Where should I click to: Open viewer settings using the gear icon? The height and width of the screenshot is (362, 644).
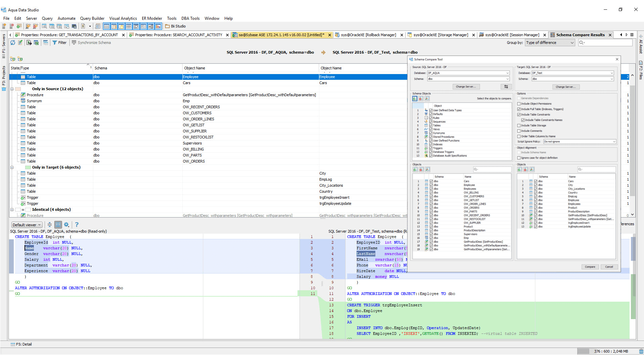[x=66, y=225]
